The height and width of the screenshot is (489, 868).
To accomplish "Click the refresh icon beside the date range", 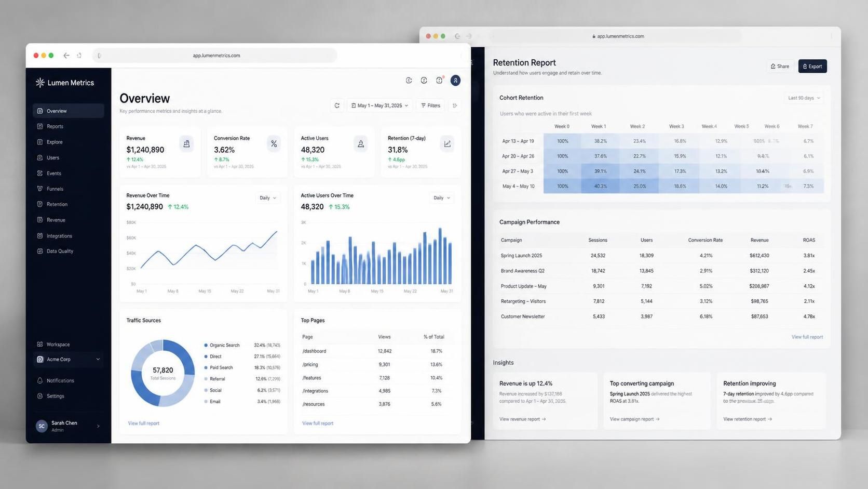I will [337, 105].
